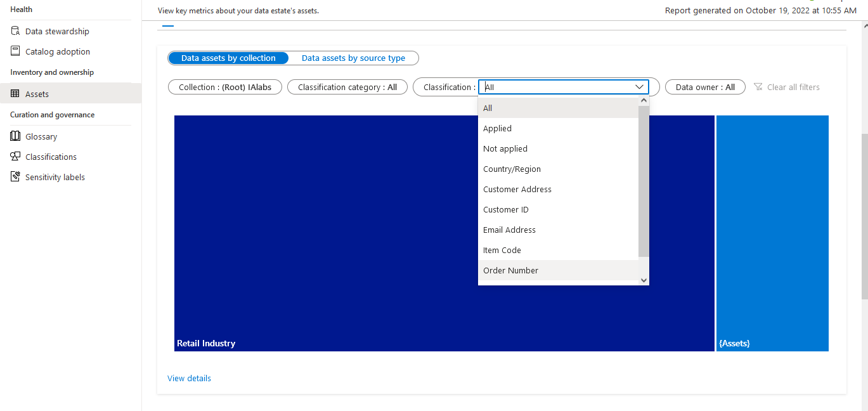Click the Curation and governance heading

53,115
